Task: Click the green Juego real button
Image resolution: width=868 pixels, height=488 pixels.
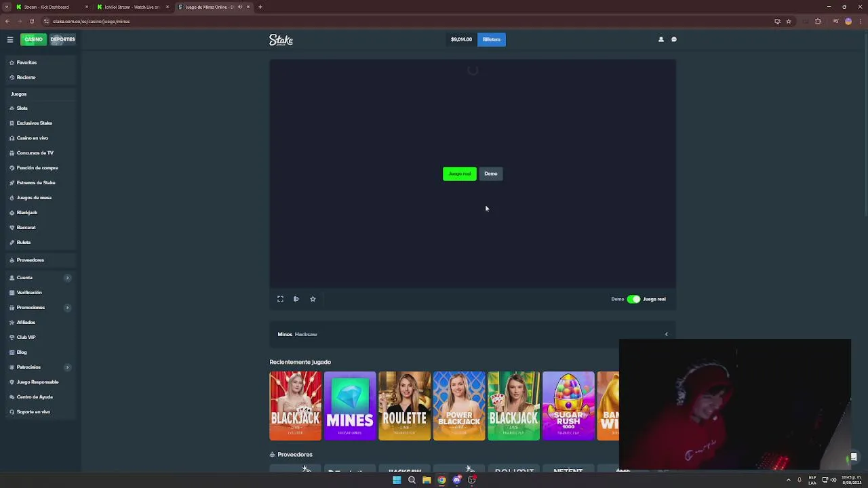Action: tap(460, 174)
